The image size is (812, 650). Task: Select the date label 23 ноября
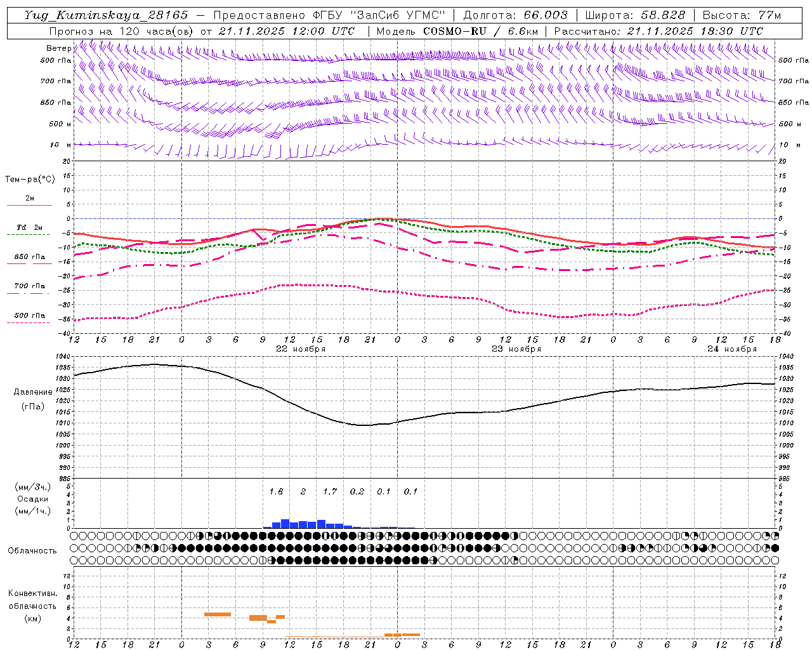point(516,349)
